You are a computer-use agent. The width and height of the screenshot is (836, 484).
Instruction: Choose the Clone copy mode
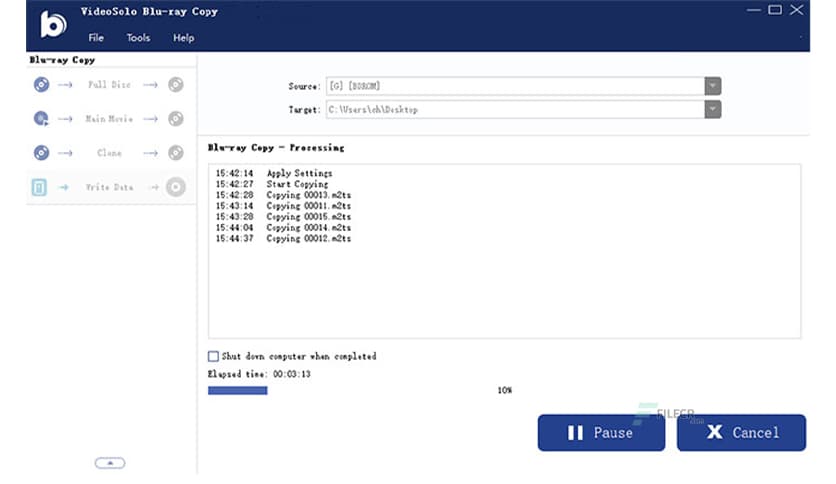tap(109, 153)
